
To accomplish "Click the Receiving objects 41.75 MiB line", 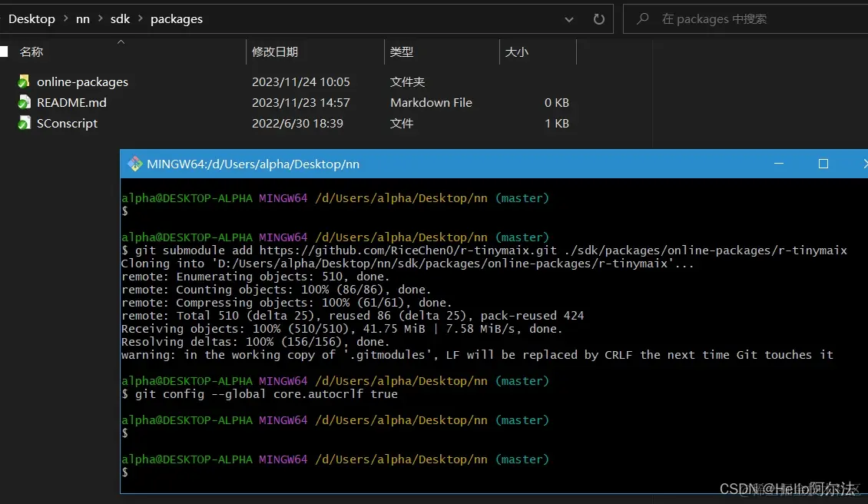I will (x=342, y=328).
